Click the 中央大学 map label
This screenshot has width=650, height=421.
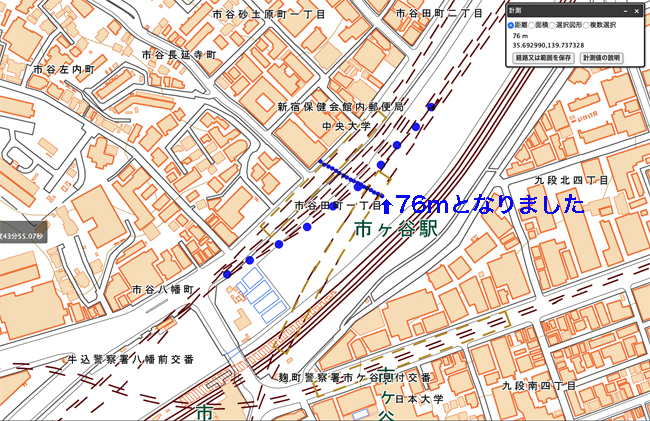(x=346, y=126)
